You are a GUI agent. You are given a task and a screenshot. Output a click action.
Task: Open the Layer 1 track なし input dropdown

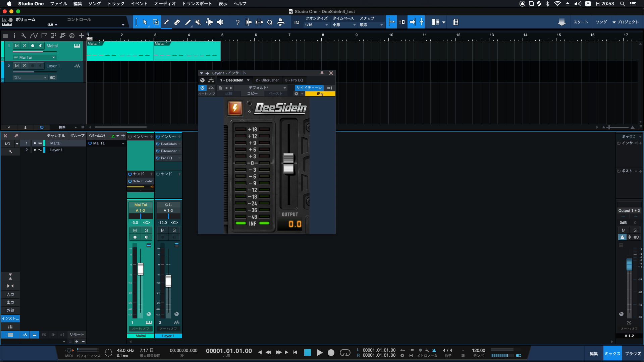[x=30, y=77]
